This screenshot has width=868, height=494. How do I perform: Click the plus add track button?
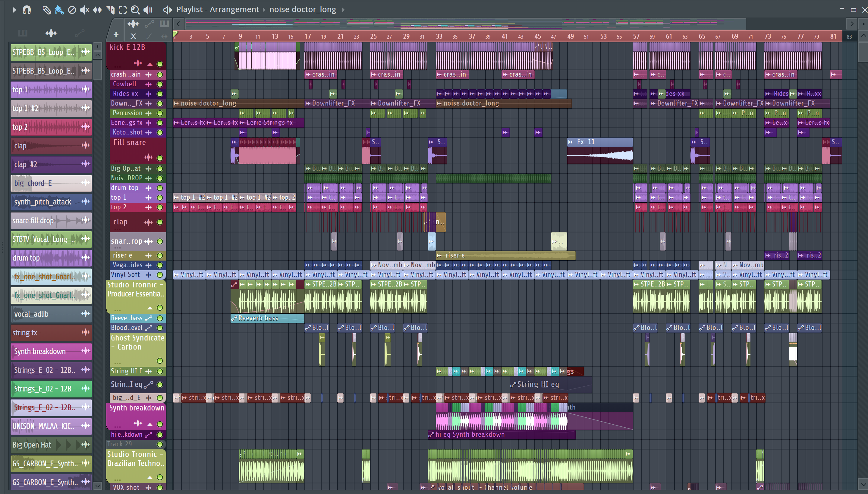coord(116,35)
